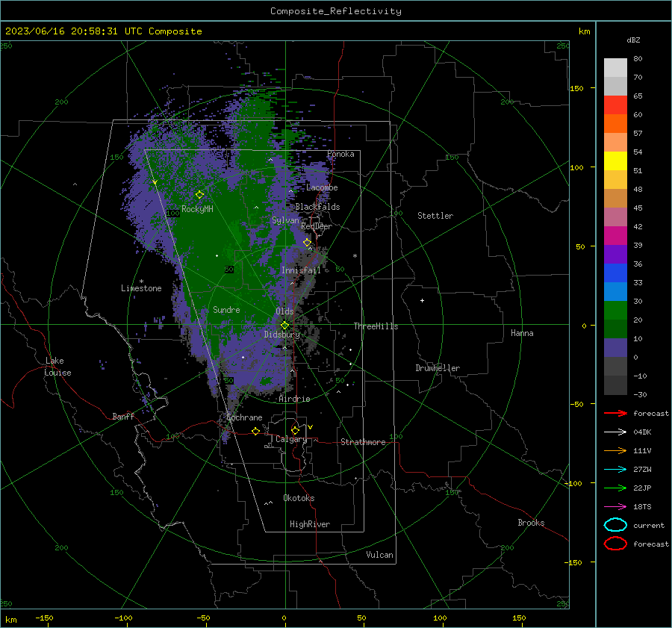Select the red 60-65 dBZ color band

coord(615,105)
